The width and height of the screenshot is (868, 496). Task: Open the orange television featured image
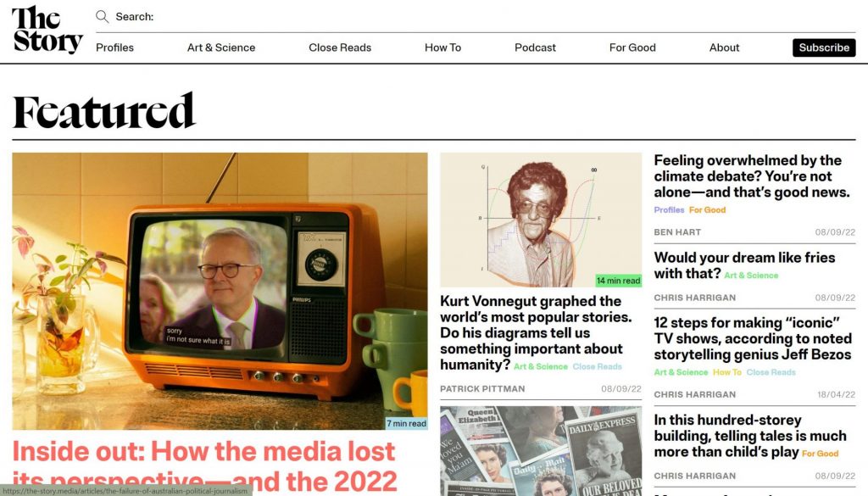tap(220, 291)
